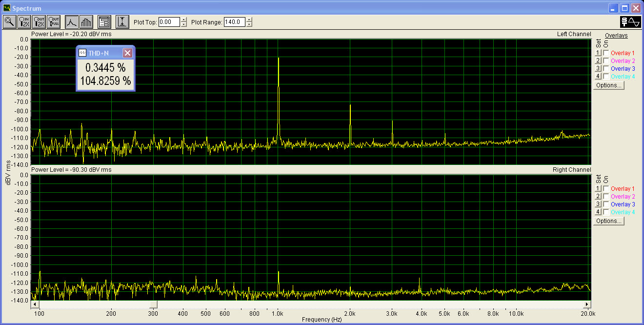
Task: Click the vertical autoscale icon
Action: coord(122,22)
